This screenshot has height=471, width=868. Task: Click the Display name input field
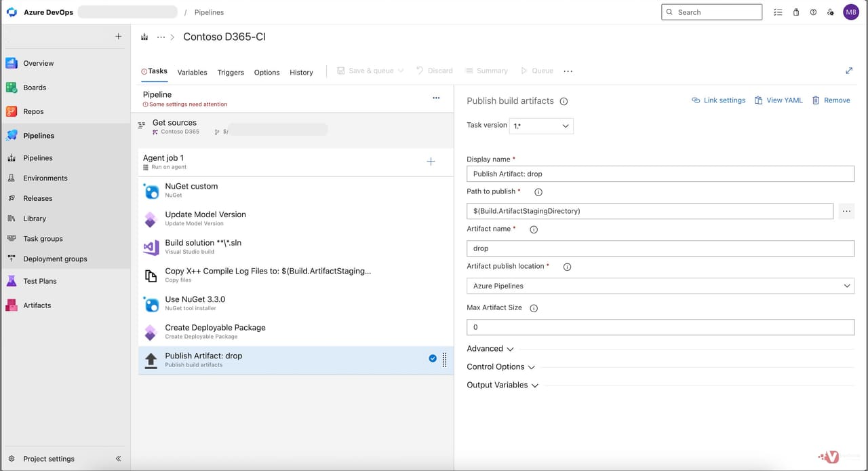pos(660,174)
